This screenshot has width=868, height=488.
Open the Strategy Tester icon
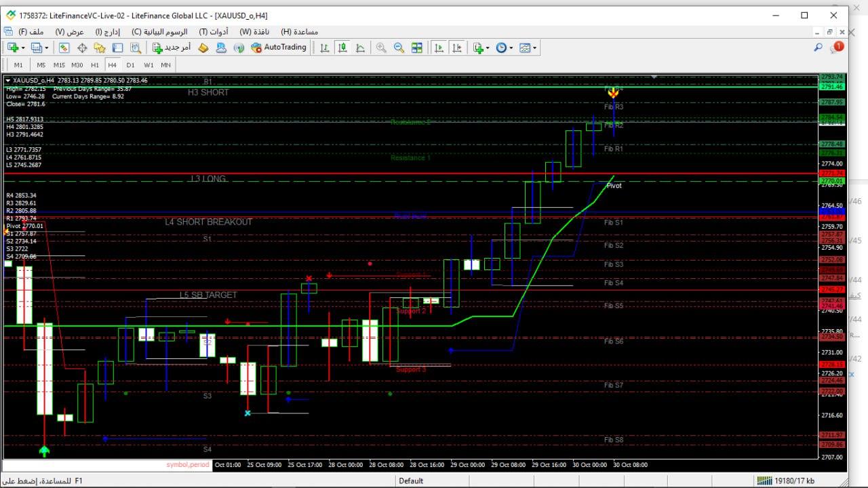pyautogui.click(x=136, y=48)
